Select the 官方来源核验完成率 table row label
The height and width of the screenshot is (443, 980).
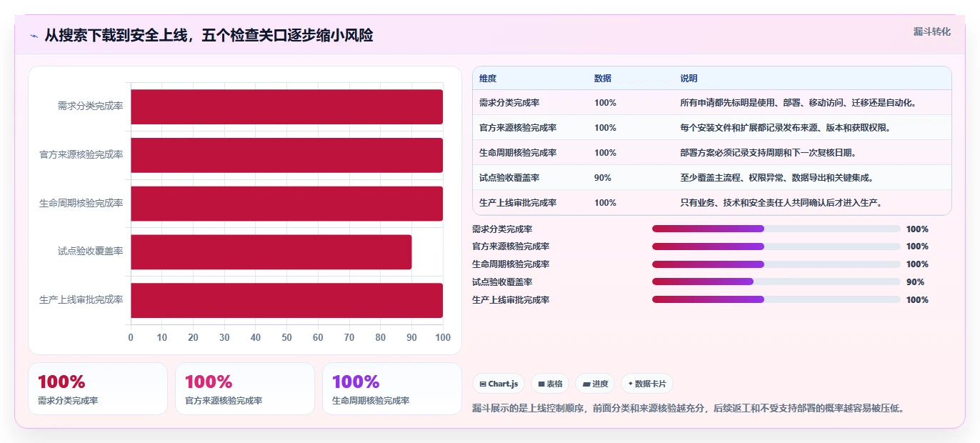pos(518,128)
